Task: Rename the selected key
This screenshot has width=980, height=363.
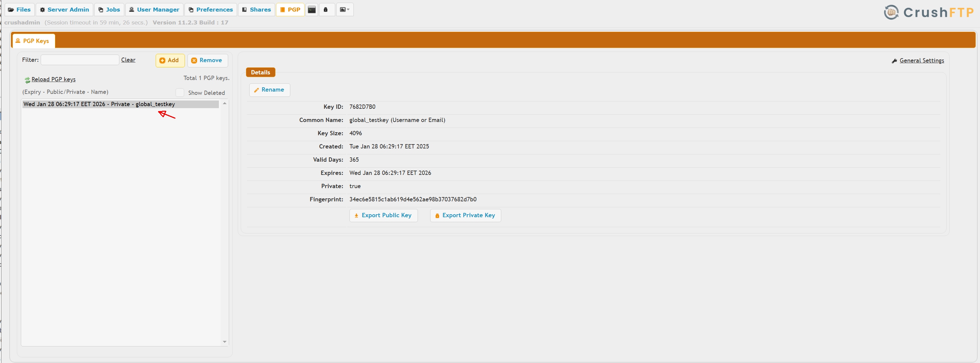Action: click(269, 90)
